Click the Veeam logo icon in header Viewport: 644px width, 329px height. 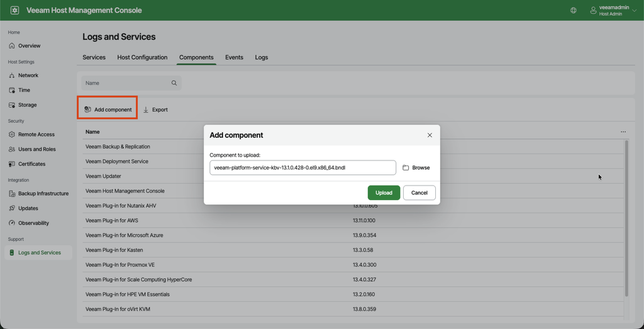(15, 10)
